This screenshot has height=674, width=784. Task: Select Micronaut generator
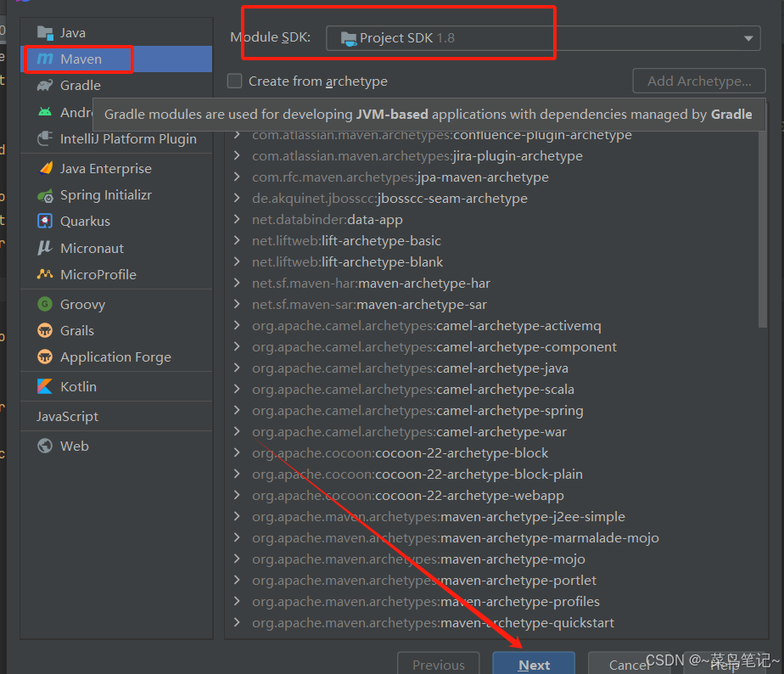coord(116,248)
